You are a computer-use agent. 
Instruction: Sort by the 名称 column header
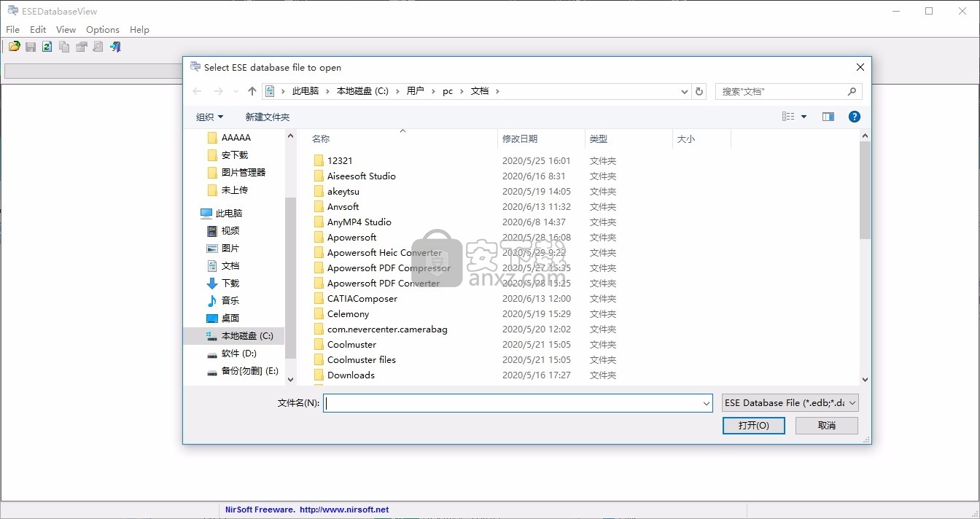(321, 138)
